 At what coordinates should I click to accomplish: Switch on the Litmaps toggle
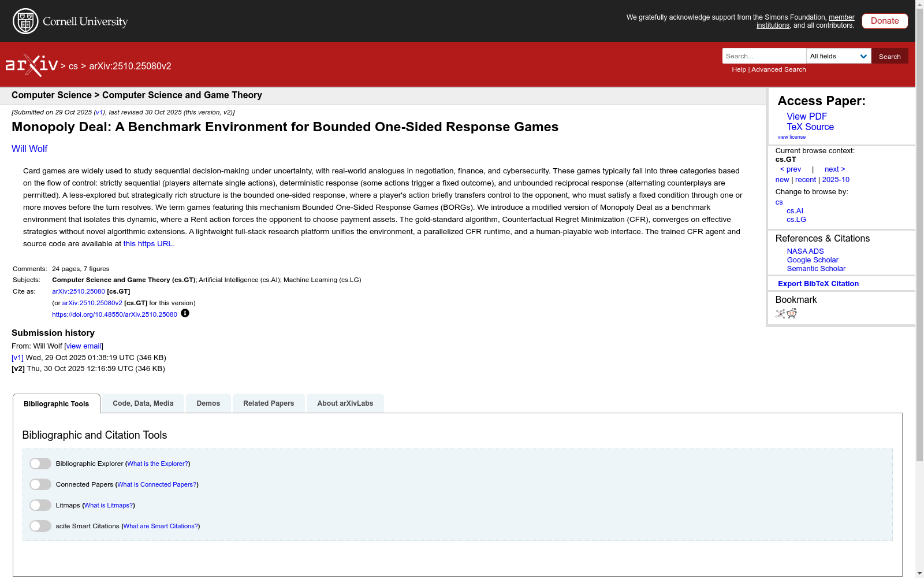coord(40,505)
